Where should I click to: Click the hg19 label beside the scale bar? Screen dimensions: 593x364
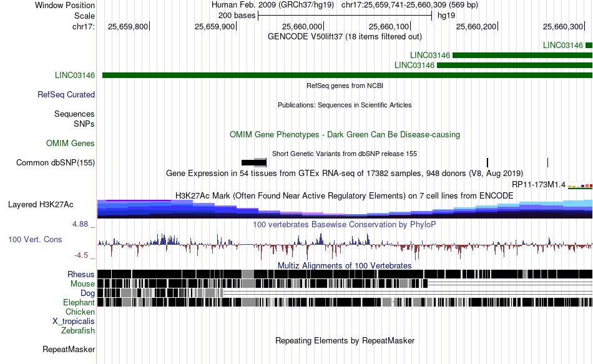pos(446,16)
